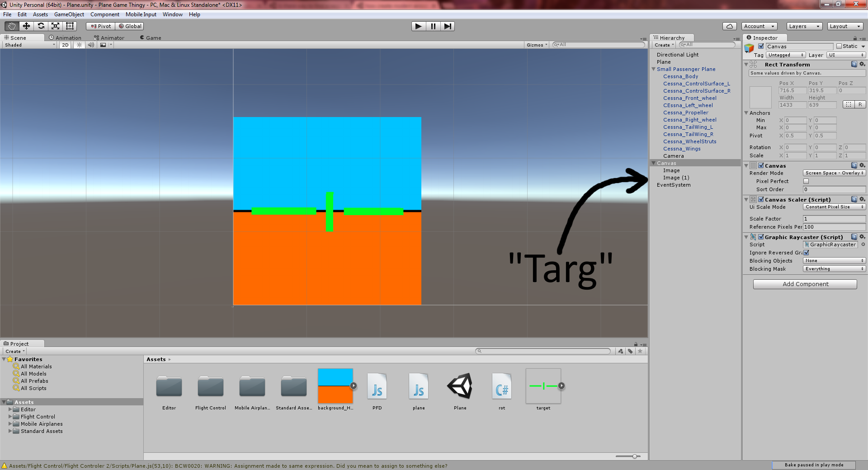Viewport: 868px width, 470px height.
Task: Select the Rect Transform tool
Action: point(70,26)
